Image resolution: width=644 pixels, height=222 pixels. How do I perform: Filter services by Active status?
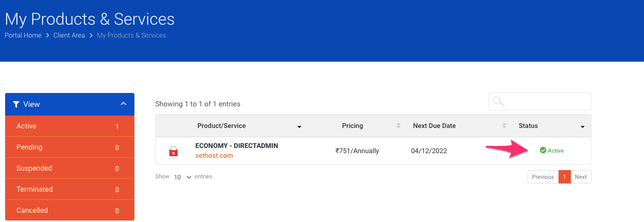69,126
